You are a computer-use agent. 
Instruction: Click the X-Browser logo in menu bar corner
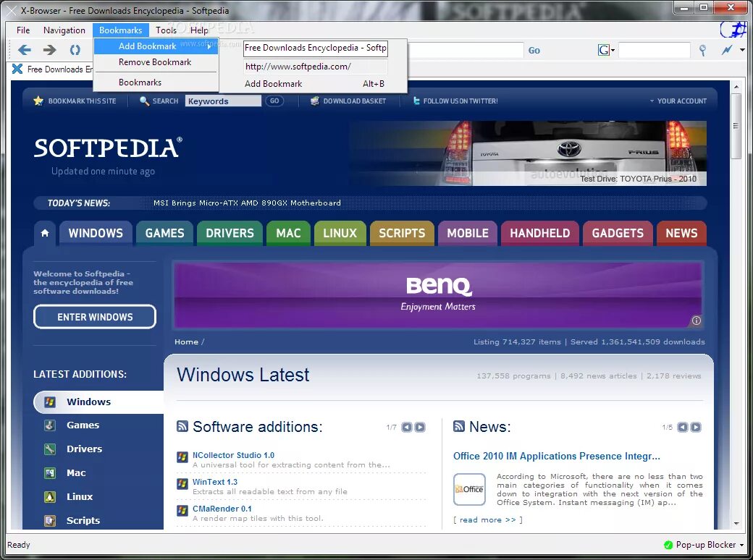733,30
